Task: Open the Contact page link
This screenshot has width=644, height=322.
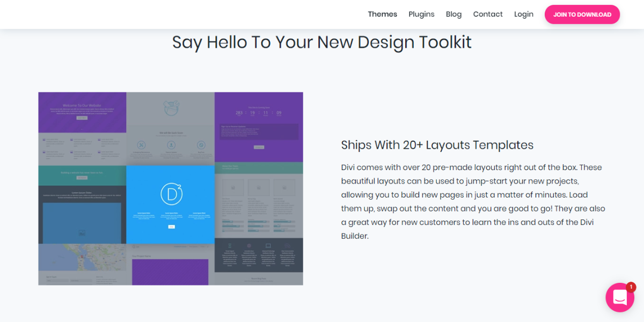Action: [x=488, y=14]
